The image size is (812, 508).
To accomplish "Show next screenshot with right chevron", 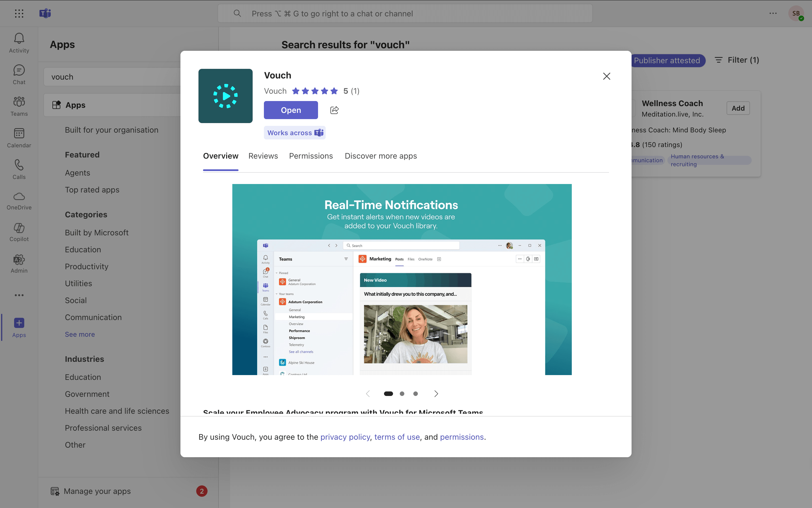I will coord(436,394).
